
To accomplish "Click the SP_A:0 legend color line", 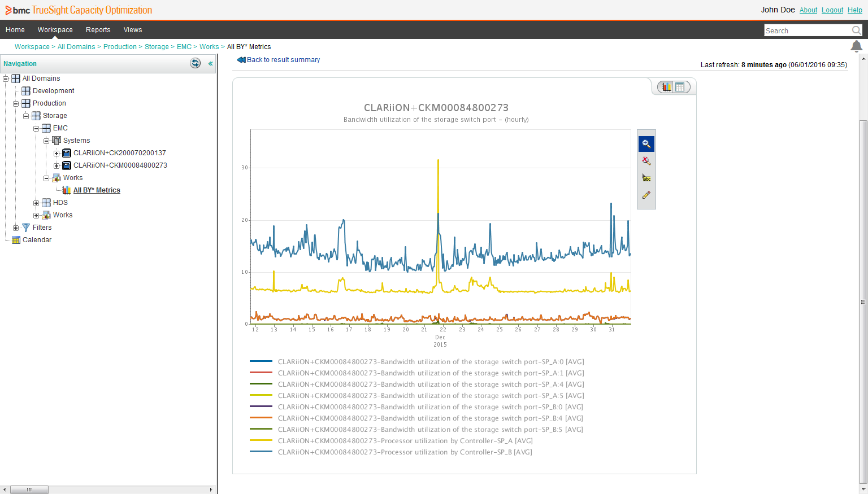I will click(x=261, y=361).
